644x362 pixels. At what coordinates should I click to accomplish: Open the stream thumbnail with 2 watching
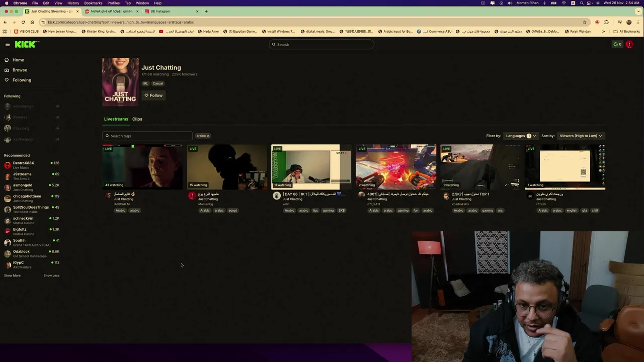click(396, 167)
